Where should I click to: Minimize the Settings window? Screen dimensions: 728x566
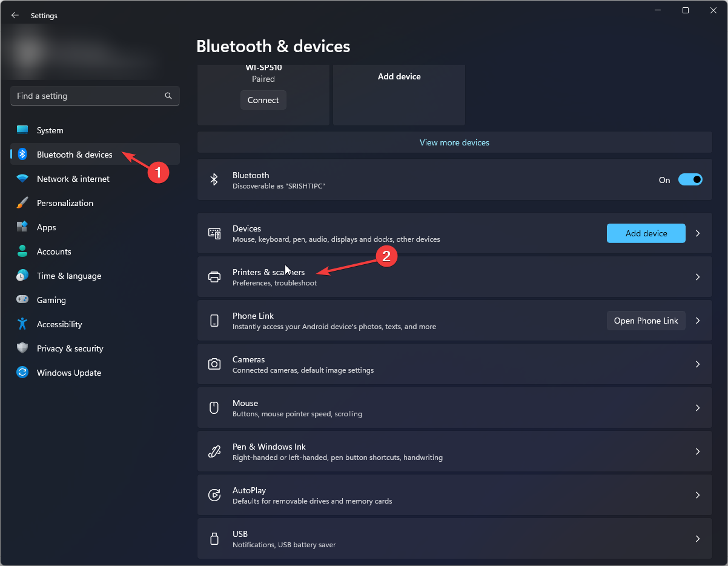658,10
